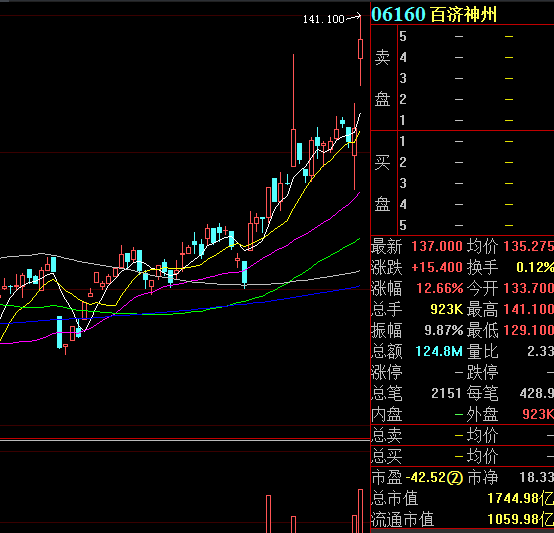
Task: Click the latest red candlestick at the chart top
Action: click(x=360, y=49)
